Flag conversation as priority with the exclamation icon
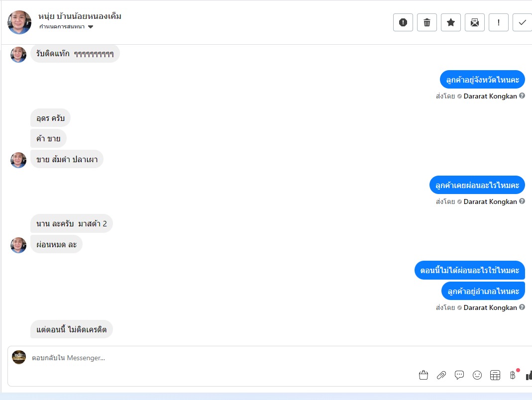The height and width of the screenshot is (400, 532). point(499,22)
